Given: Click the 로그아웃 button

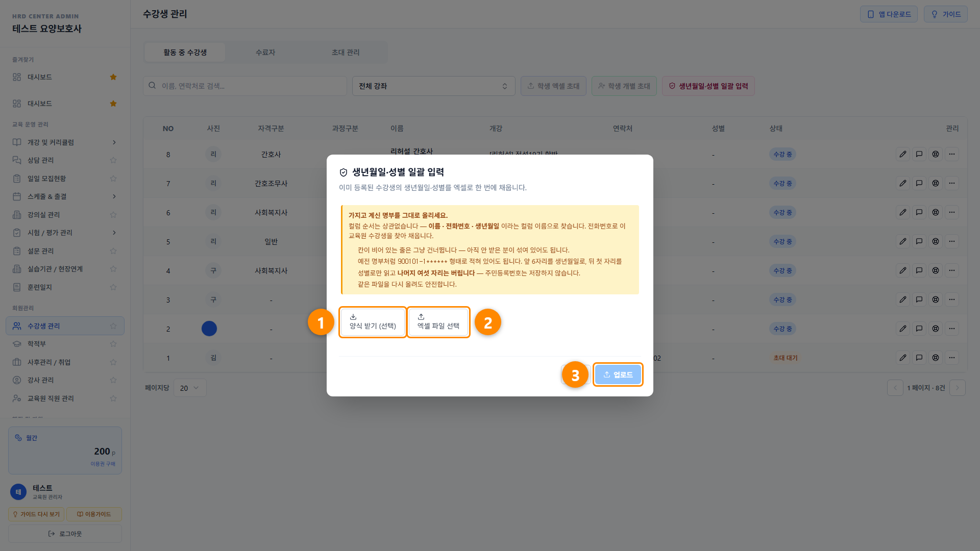Looking at the screenshot, I should pos(65,534).
